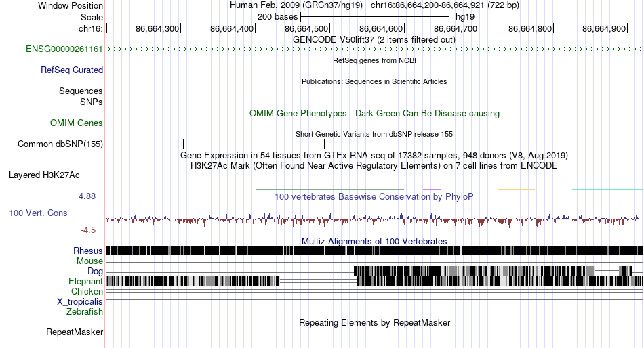Click Repeating Elements by RepeatMasker title
644x348 pixels.
tap(374, 322)
